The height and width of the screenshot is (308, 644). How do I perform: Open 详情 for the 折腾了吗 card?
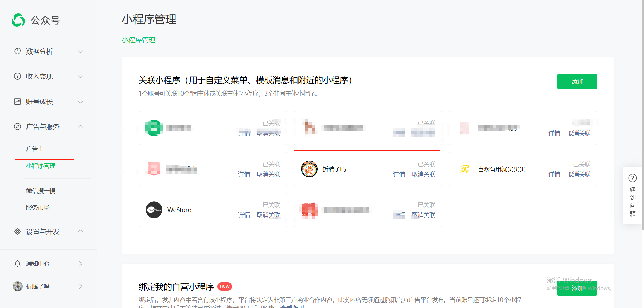(x=399, y=174)
